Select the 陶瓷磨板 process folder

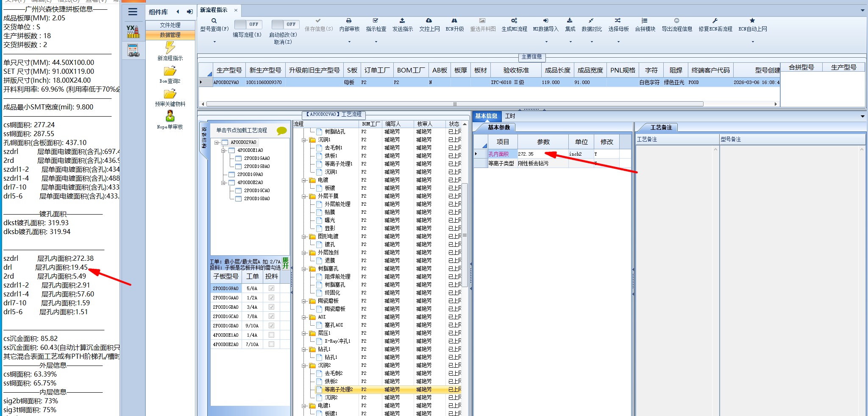tap(328, 301)
